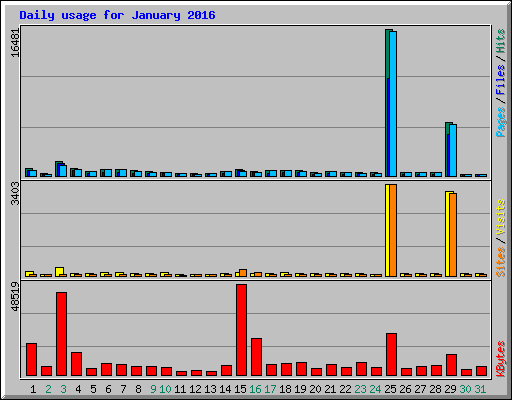Click the 'Daily usage for January 2016' title
Image resolution: width=512 pixels, height=400 pixels.
[x=117, y=15]
